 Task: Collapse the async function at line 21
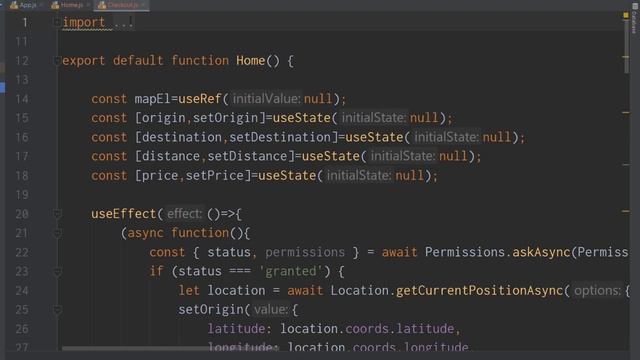tap(57, 233)
